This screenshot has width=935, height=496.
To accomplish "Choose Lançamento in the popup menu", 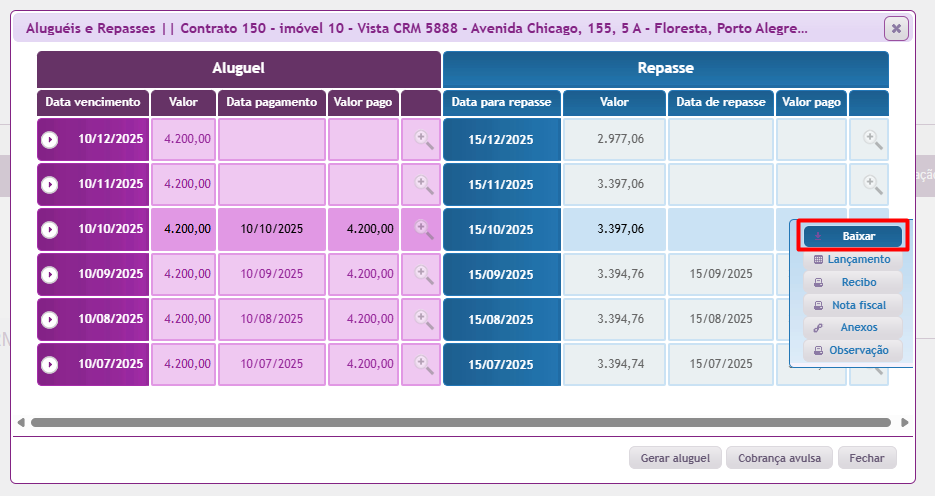I will coord(852,259).
